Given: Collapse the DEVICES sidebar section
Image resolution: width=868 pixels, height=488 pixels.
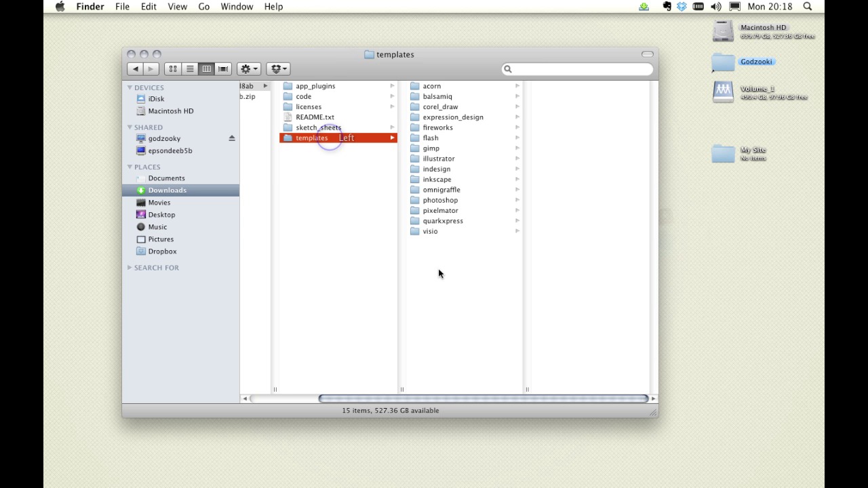Looking at the screenshot, I should [x=130, y=87].
